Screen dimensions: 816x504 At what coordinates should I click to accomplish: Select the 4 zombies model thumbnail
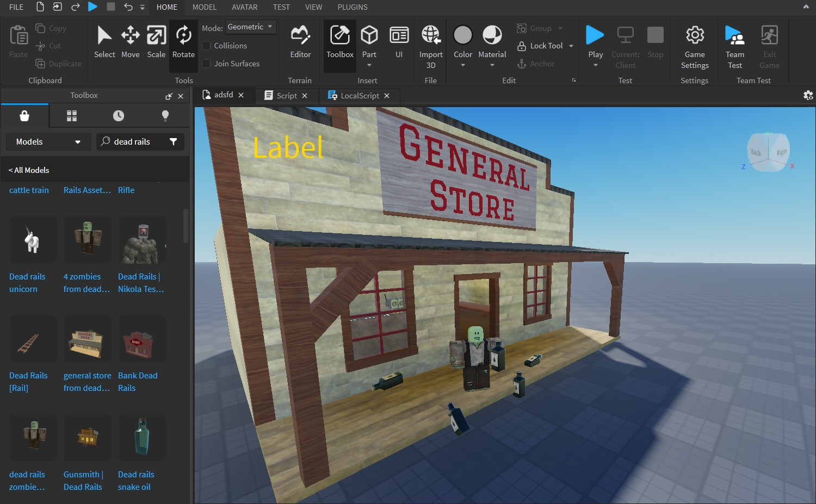click(88, 240)
